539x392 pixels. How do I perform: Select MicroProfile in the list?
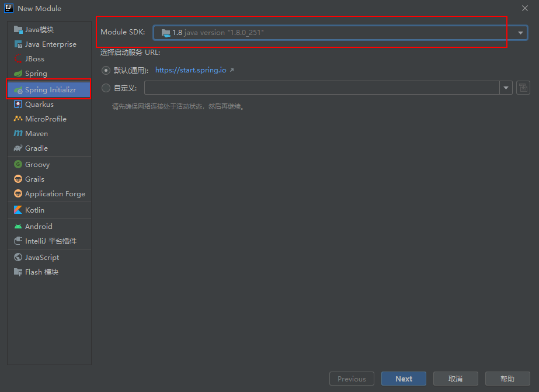[x=49, y=119]
